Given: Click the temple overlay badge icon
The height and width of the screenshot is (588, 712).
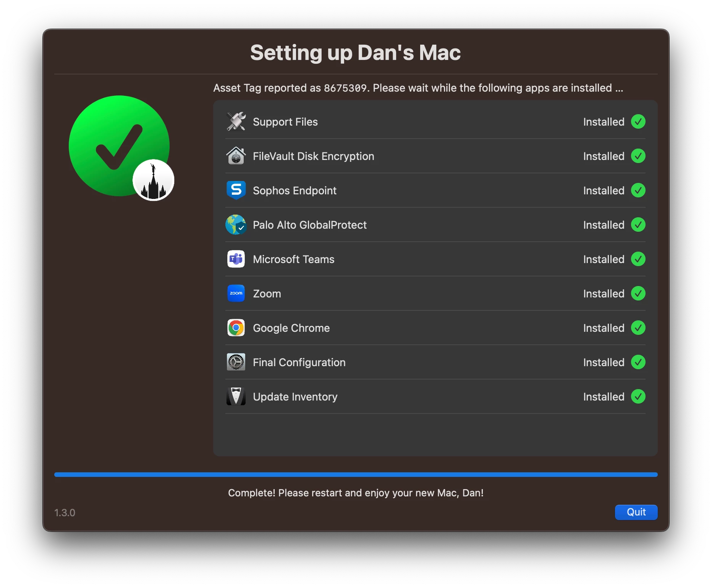Looking at the screenshot, I should pos(154,180).
